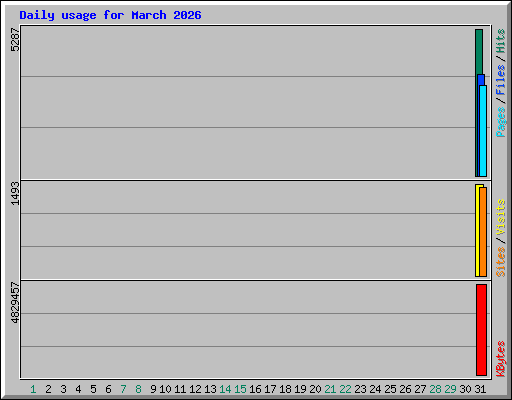Click day 11 on the x-axis
The width and height of the screenshot is (512, 400).
[x=180, y=389]
